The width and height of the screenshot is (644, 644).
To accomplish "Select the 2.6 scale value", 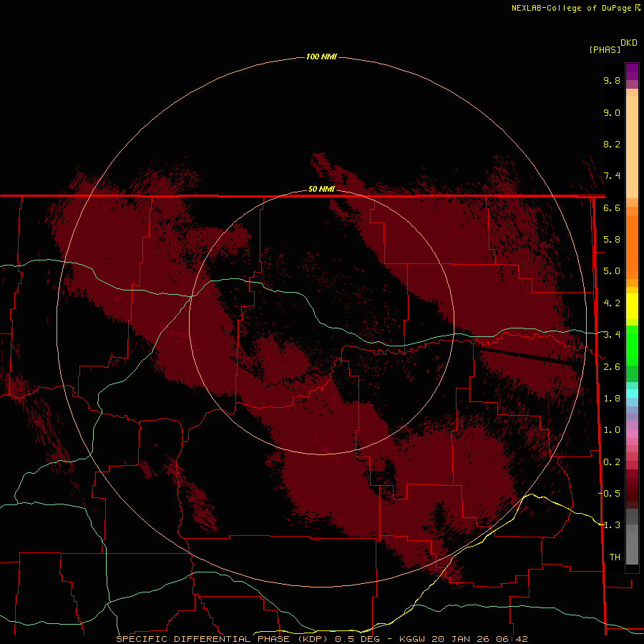I will click(x=612, y=367).
